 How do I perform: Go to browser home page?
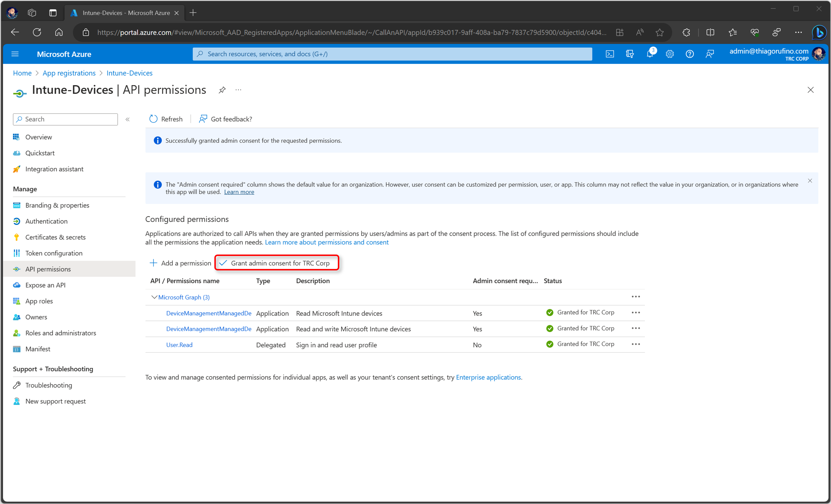coord(59,32)
